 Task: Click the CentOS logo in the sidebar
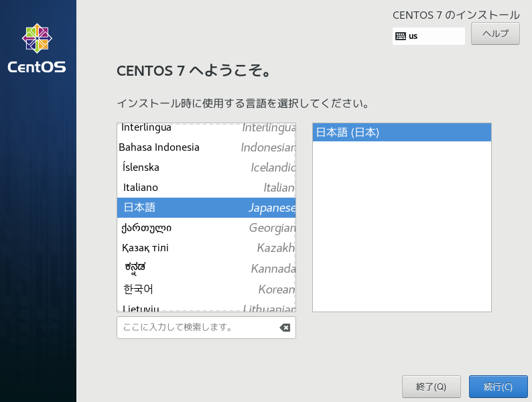tap(37, 48)
